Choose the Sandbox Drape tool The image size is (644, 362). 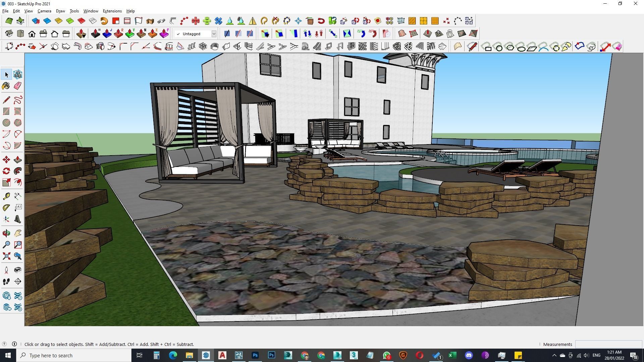[x=450, y=34]
